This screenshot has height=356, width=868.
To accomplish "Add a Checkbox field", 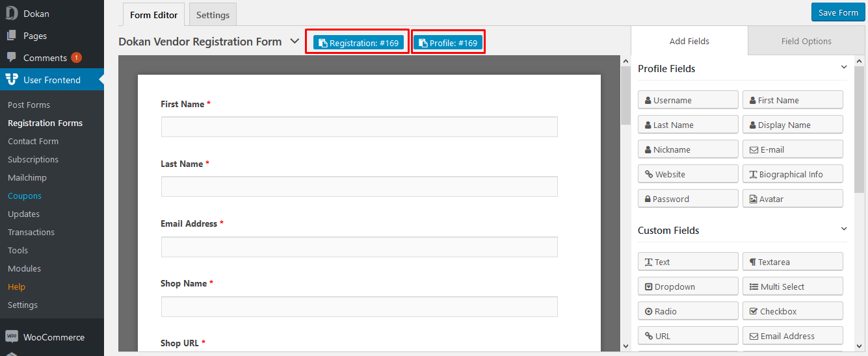I will click(793, 311).
